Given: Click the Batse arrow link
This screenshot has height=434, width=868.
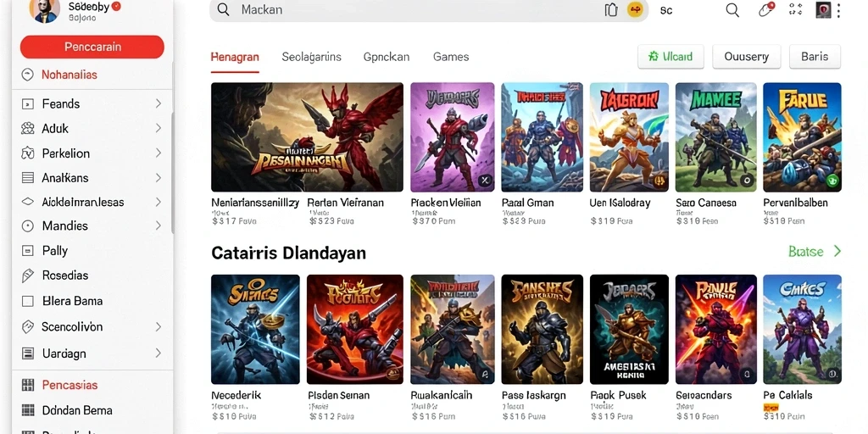Looking at the screenshot, I should (815, 252).
